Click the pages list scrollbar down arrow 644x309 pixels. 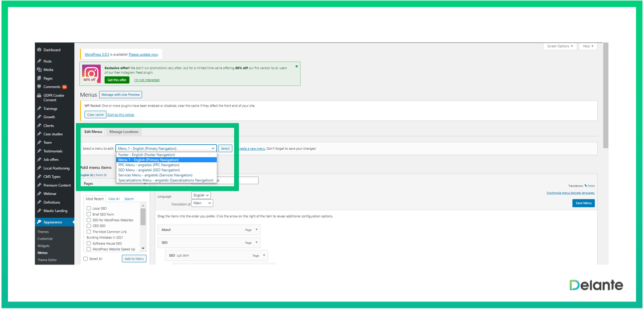tap(143, 248)
